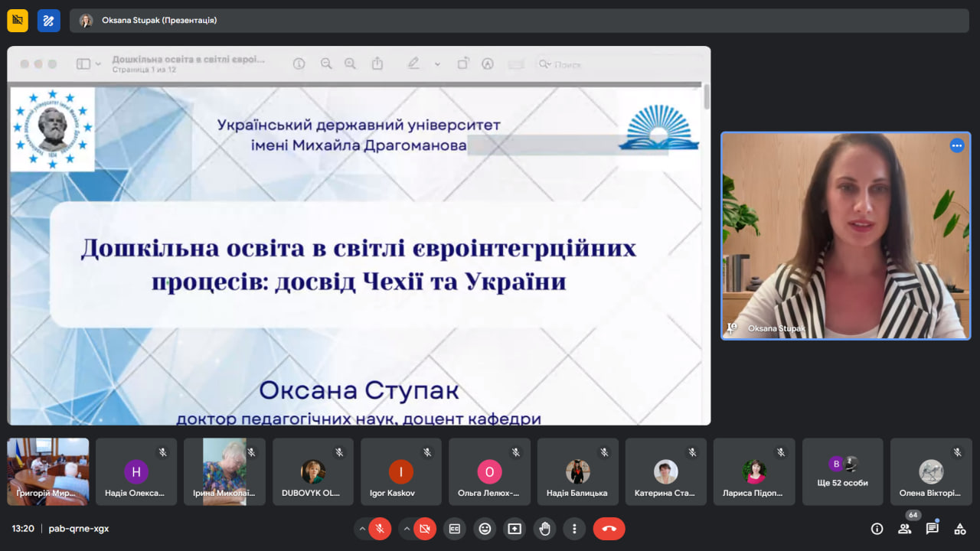
Task: Open the Share icon in the document toolbar
Action: click(377, 64)
